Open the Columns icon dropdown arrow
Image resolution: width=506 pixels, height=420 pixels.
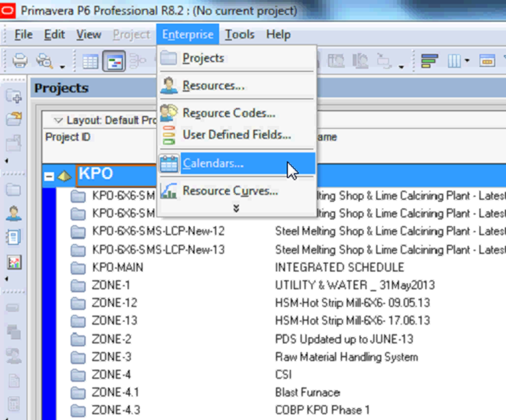[466, 60]
